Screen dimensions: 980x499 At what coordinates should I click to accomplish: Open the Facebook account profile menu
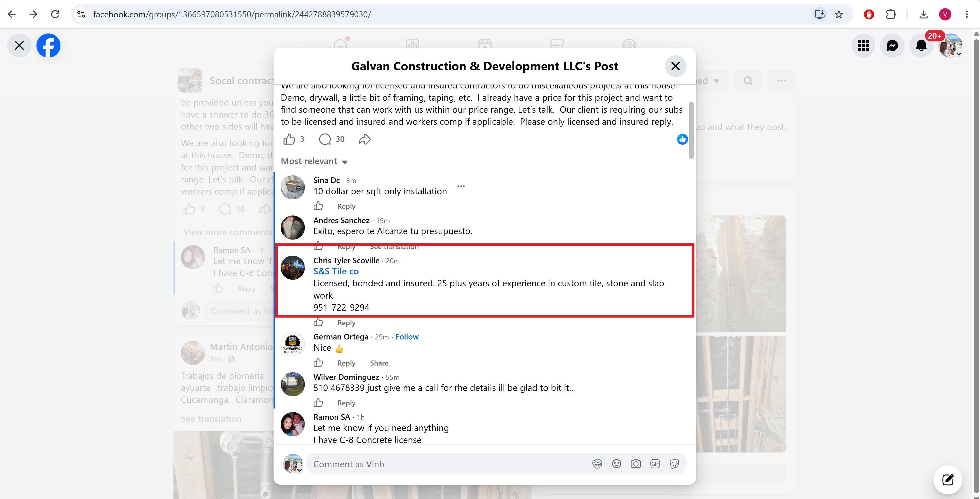(x=950, y=46)
